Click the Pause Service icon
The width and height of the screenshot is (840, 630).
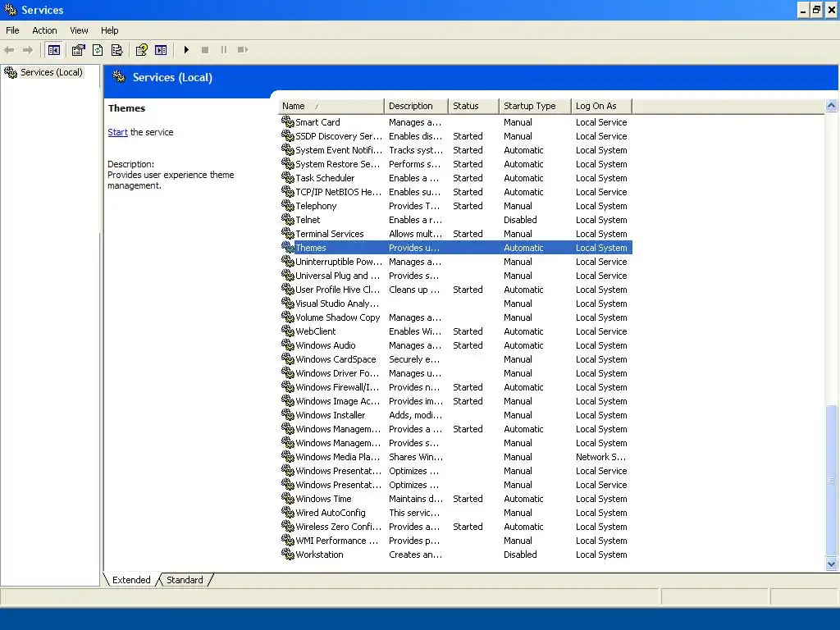pos(224,50)
